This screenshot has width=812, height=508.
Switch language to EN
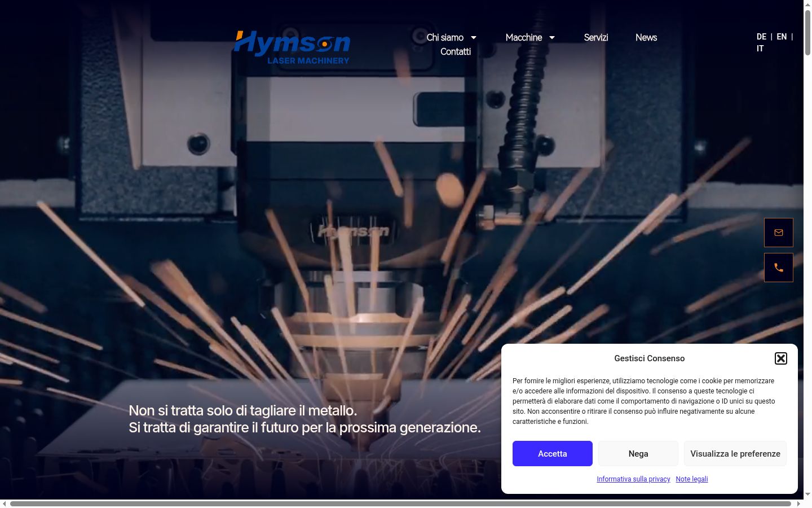[782, 37]
